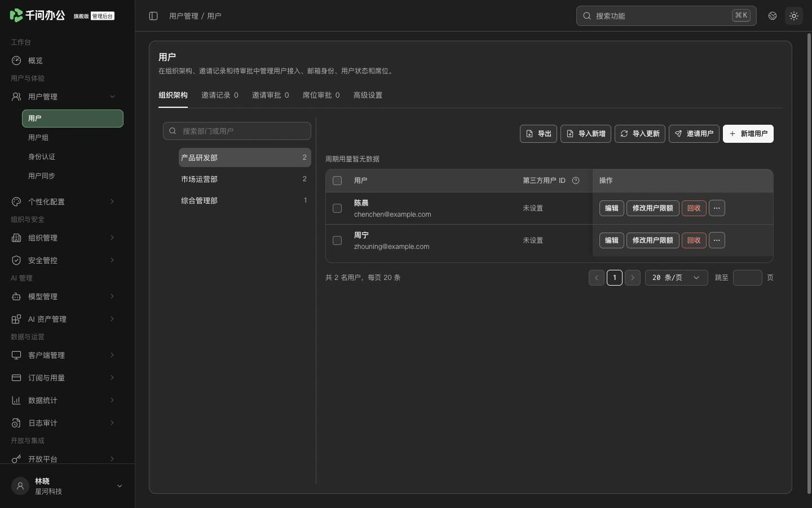Click the 搜索功能 search field
This screenshot has width=812, height=508.
click(667, 16)
